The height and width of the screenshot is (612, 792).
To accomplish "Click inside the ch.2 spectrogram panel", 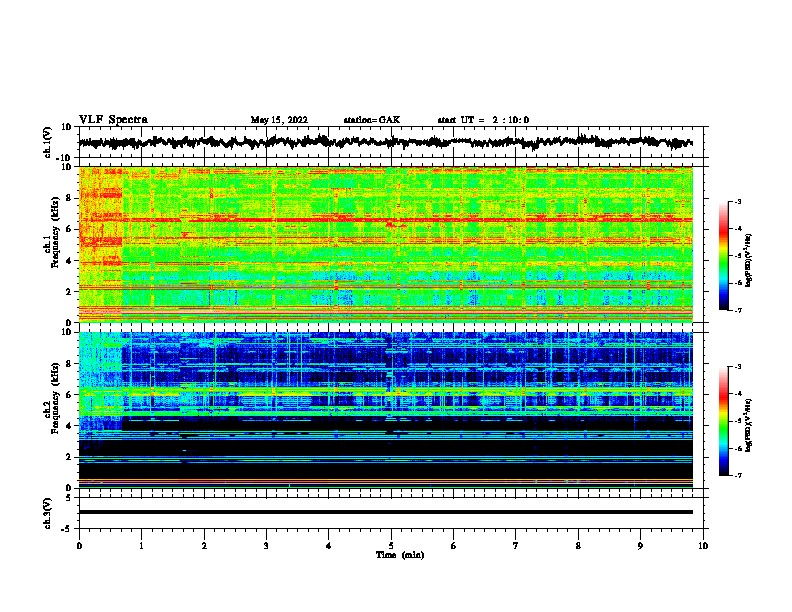I will [x=385, y=410].
